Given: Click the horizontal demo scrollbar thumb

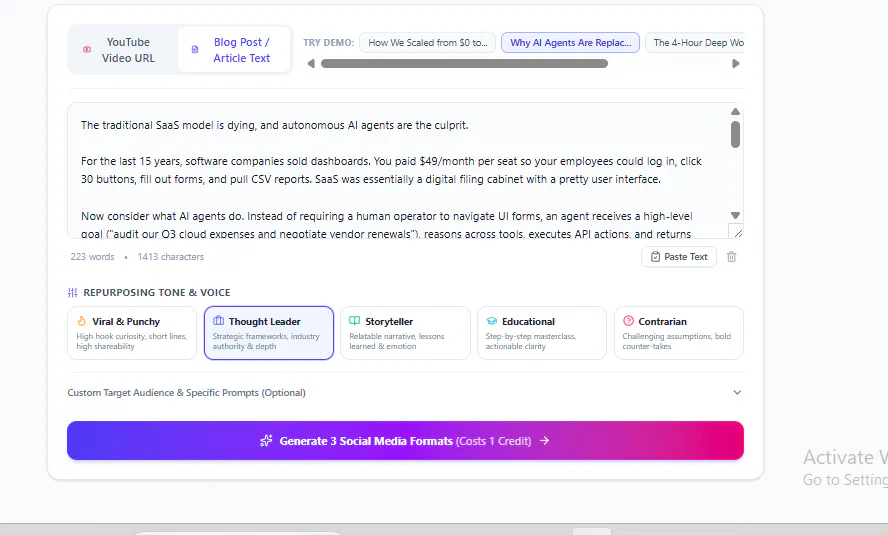Looking at the screenshot, I should click(464, 63).
